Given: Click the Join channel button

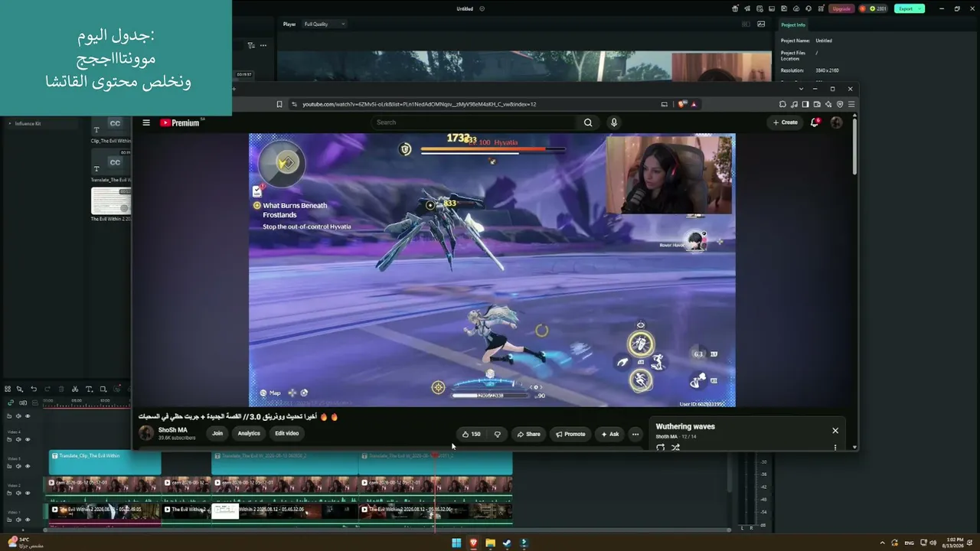Looking at the screenshot, I should pos(217,433).
